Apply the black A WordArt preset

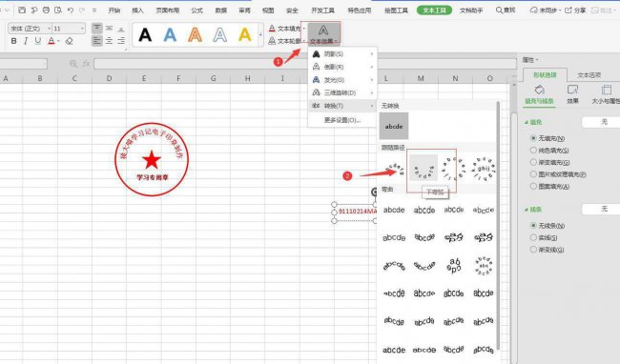click(145, 34)
